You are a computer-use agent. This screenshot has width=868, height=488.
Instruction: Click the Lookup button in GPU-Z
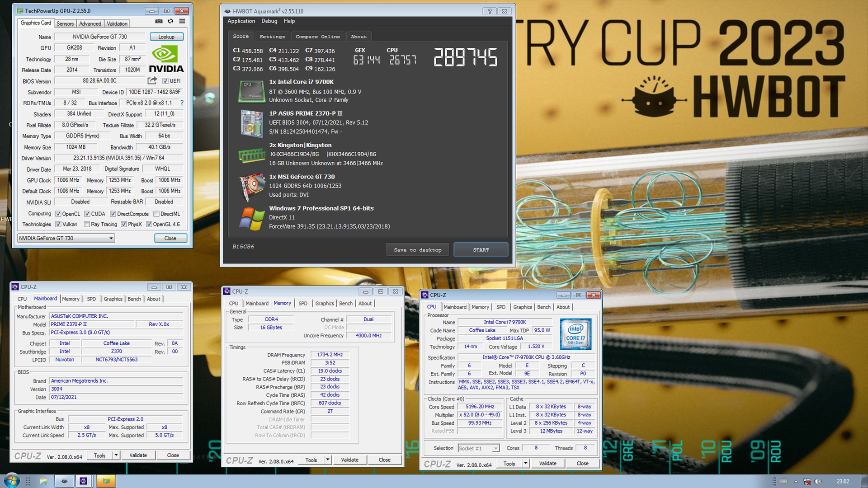point(166,37)
